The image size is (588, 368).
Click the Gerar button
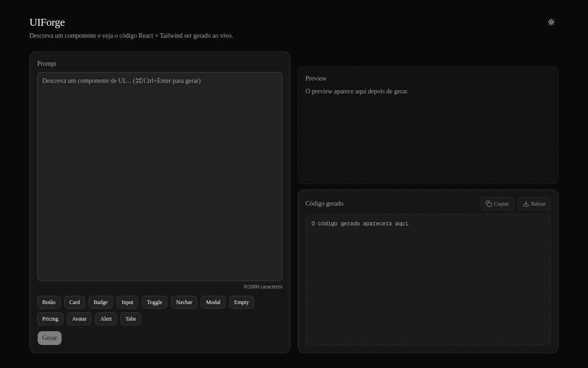(x=50, y=338)
